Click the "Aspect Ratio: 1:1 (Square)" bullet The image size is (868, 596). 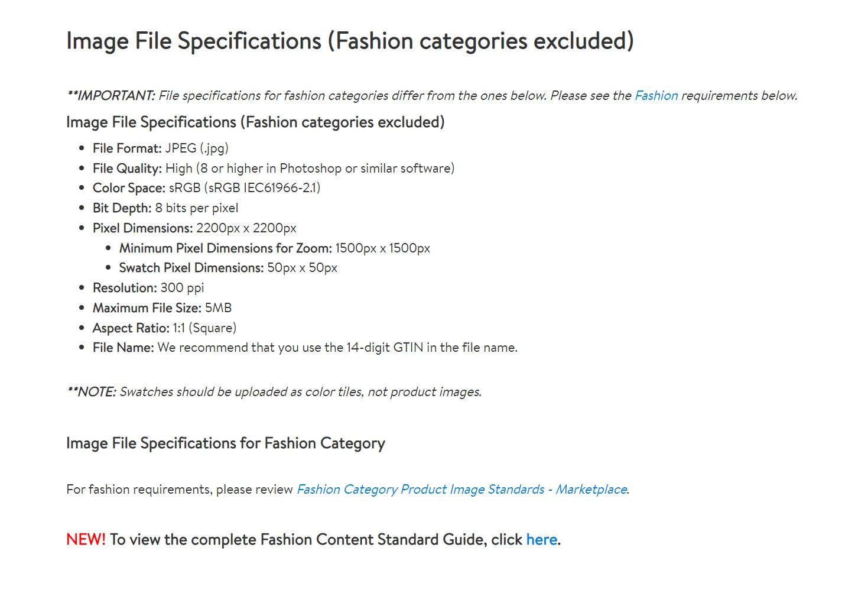pyautogui.click(x=164, y=328)
